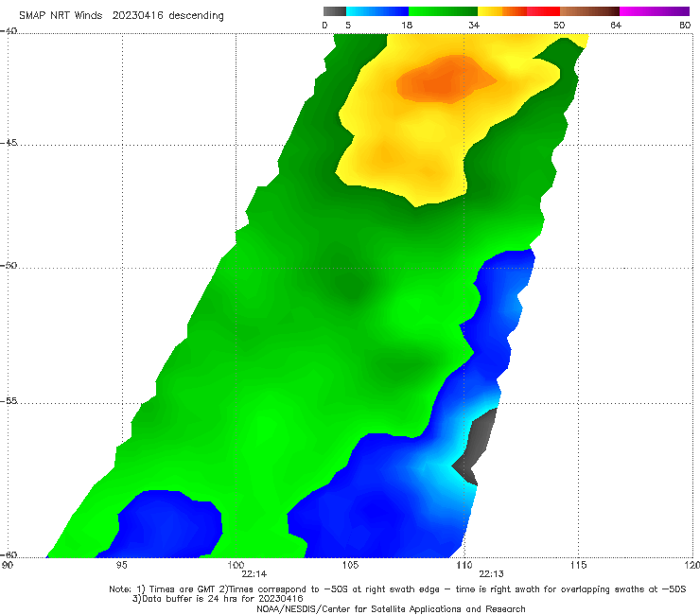
Task: Click the blue segment of the wind color bar
Action: 377,11
